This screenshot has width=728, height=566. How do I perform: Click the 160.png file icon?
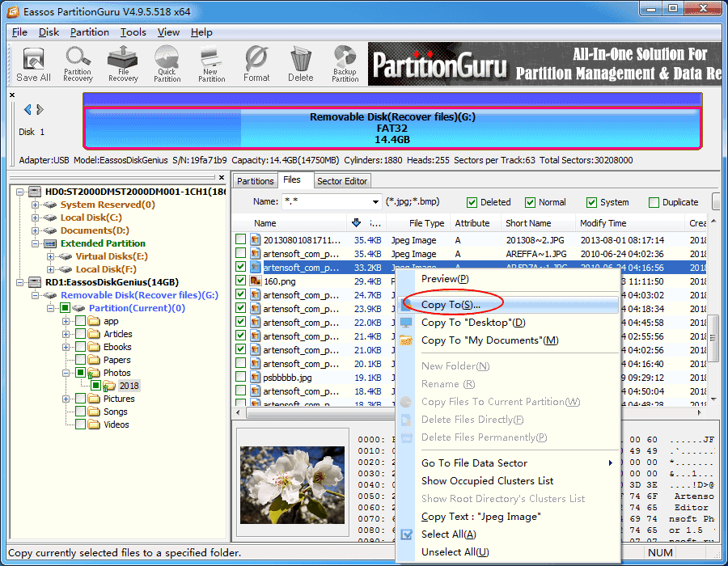tap(255, 281)
